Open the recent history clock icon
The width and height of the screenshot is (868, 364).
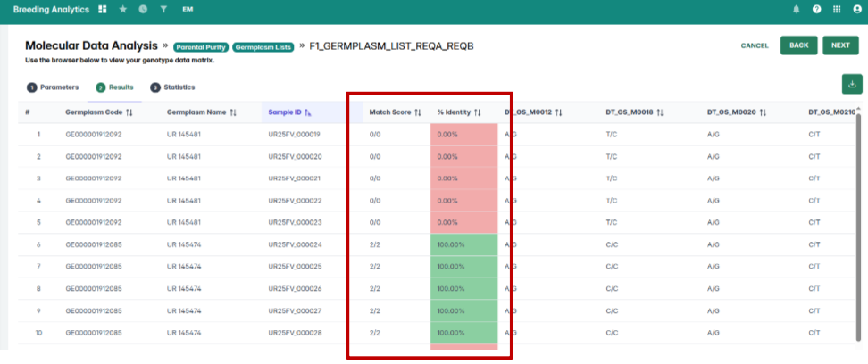click(143, 9)
